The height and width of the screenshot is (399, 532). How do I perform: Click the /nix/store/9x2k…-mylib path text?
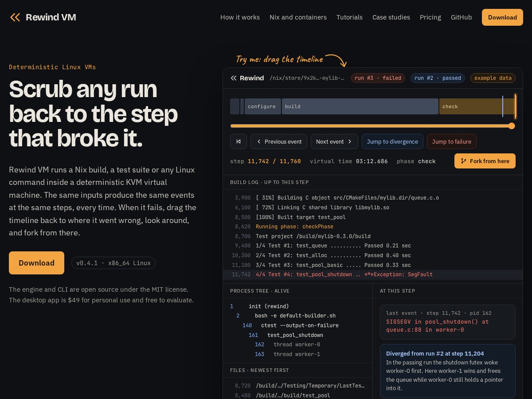[x=307, y=78]
